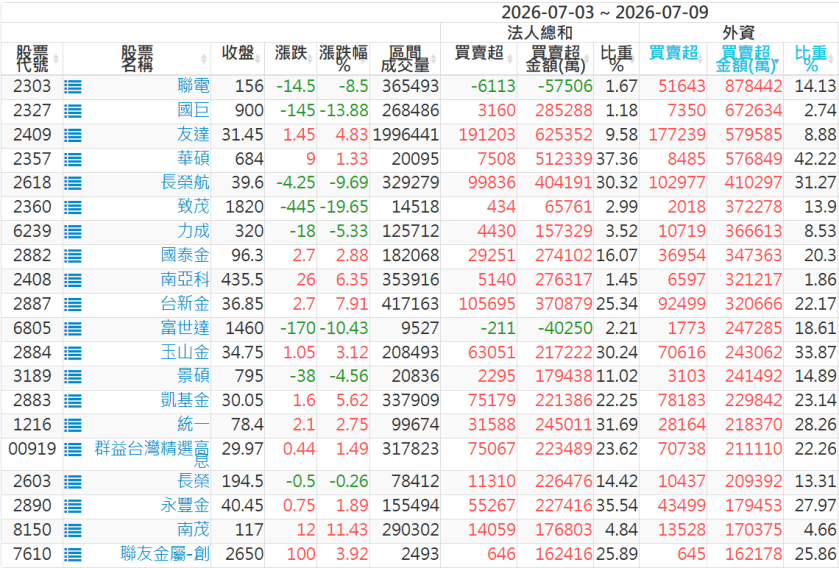The height and width of the screenshot is (568, 839).
Task: Open the list icon for stock 2618
Action: [x=73, y=183]
